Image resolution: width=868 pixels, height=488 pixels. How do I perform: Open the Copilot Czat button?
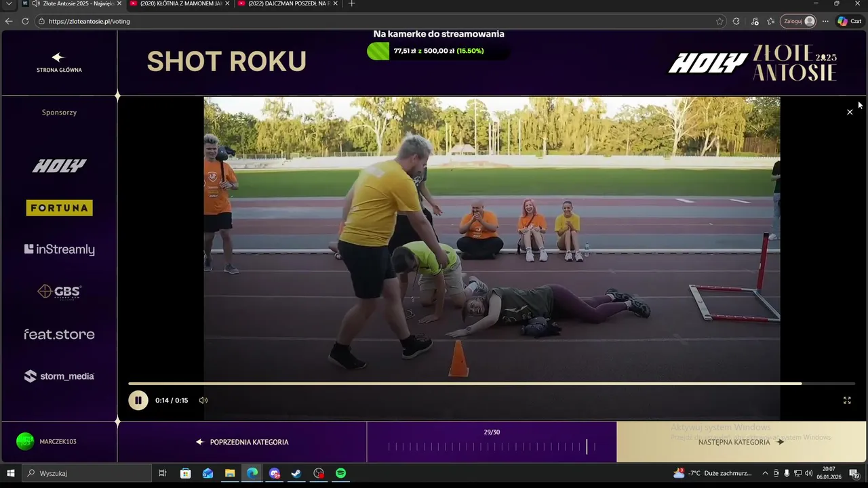pyautogui.click(x=850, y=21)
